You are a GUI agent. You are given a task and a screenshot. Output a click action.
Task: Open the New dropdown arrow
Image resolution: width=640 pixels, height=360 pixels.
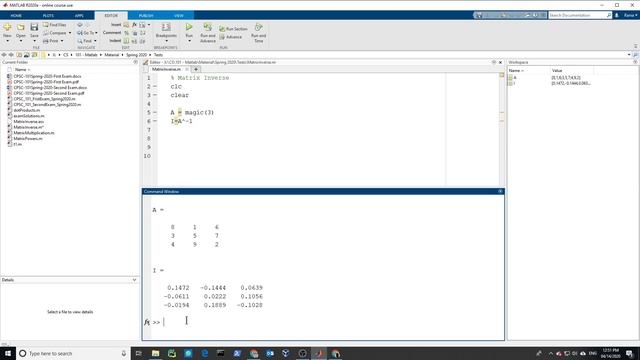tap(7, 41)
